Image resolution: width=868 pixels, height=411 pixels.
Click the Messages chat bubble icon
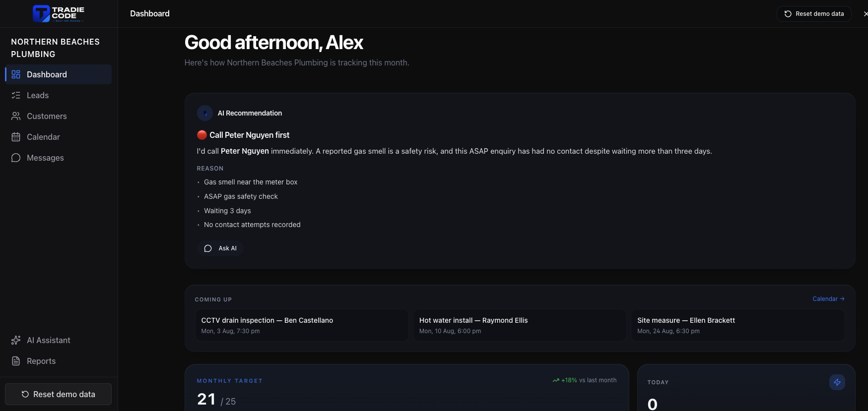(16, 158)
